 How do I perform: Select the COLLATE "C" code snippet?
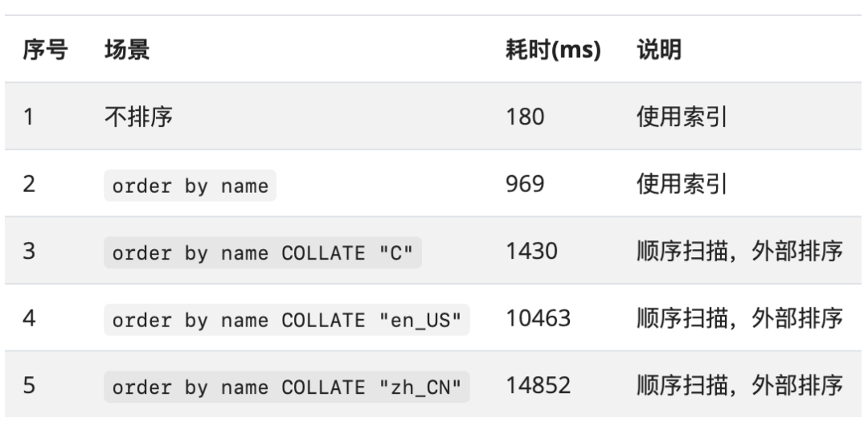coord(263,253)
